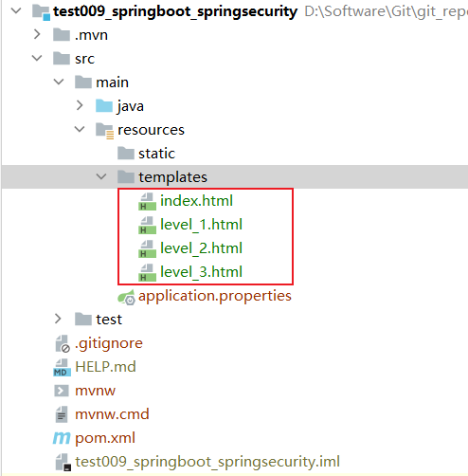Select level_2.html in the tree
This screenshot has height=476, width=468.
(201, 248)
